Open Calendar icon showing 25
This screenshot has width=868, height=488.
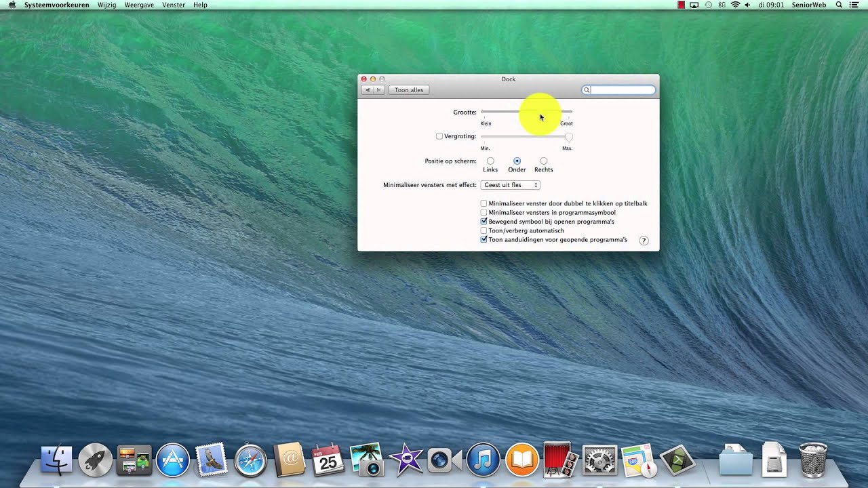coord(328,460)
